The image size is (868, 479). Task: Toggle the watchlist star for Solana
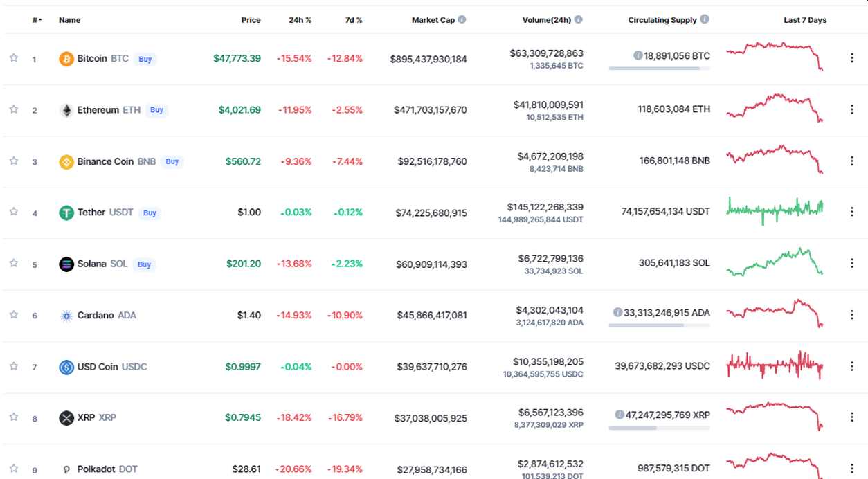point(13,263)
